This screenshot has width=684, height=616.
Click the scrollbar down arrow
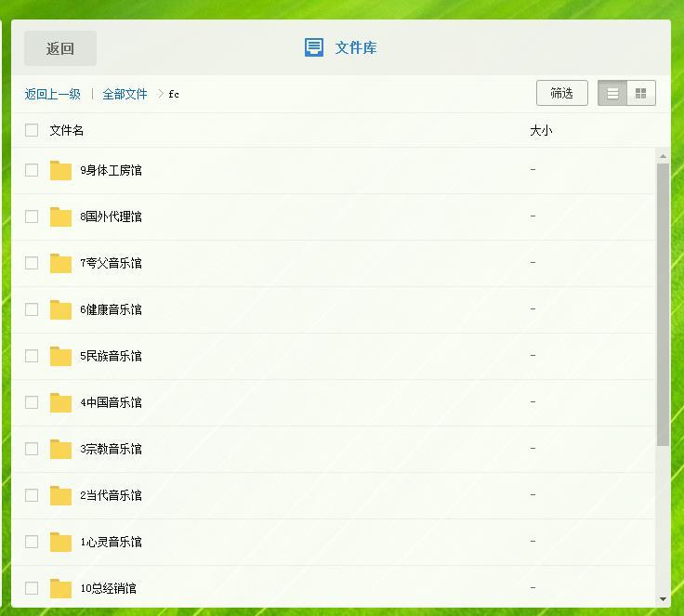click(x=663, y=599)
